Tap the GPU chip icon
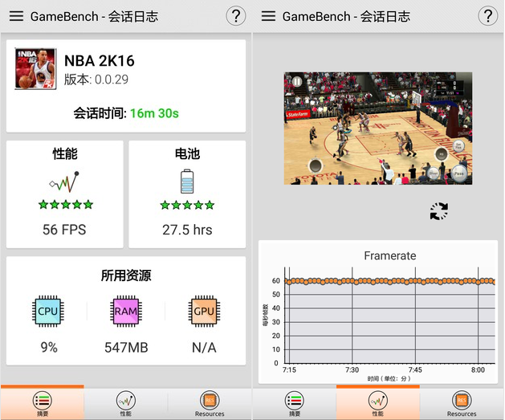The height and width of the screenshot is (420, 505). pyautogui.click(x=204, y=311)
